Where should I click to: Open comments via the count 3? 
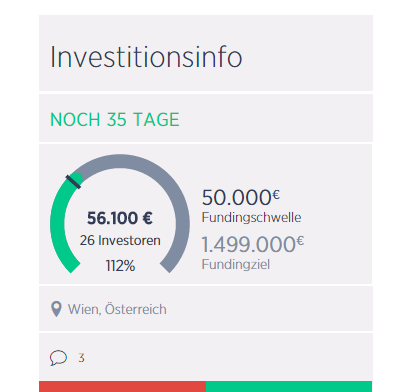click(x=81, y=358)
